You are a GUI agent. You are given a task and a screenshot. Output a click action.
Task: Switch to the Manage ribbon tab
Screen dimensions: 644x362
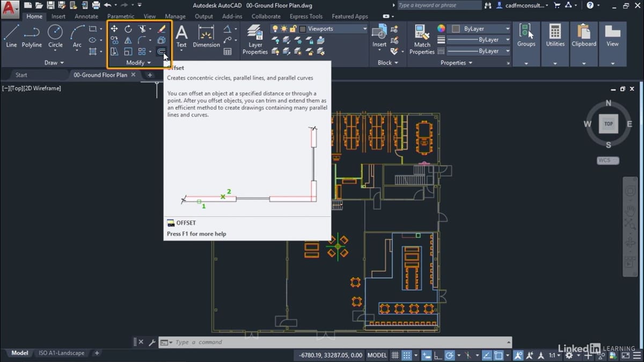[175, 17]
